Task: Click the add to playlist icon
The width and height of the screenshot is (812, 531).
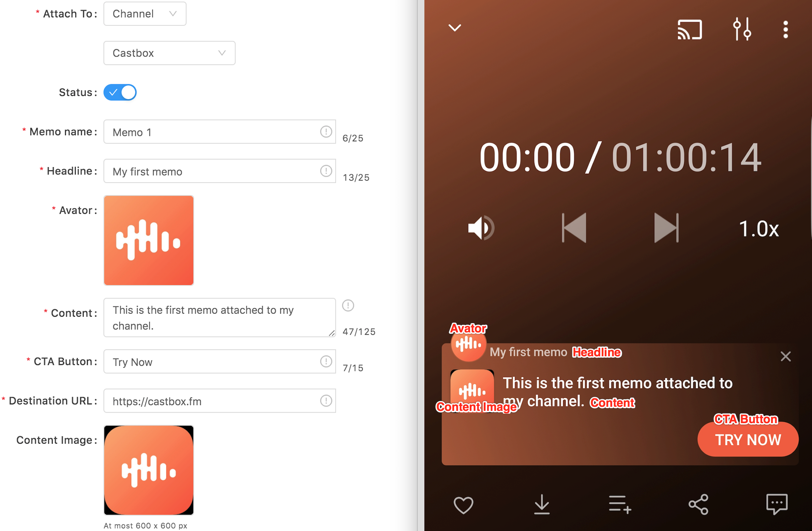Action: pyautogui.click(x=620, y=504)
